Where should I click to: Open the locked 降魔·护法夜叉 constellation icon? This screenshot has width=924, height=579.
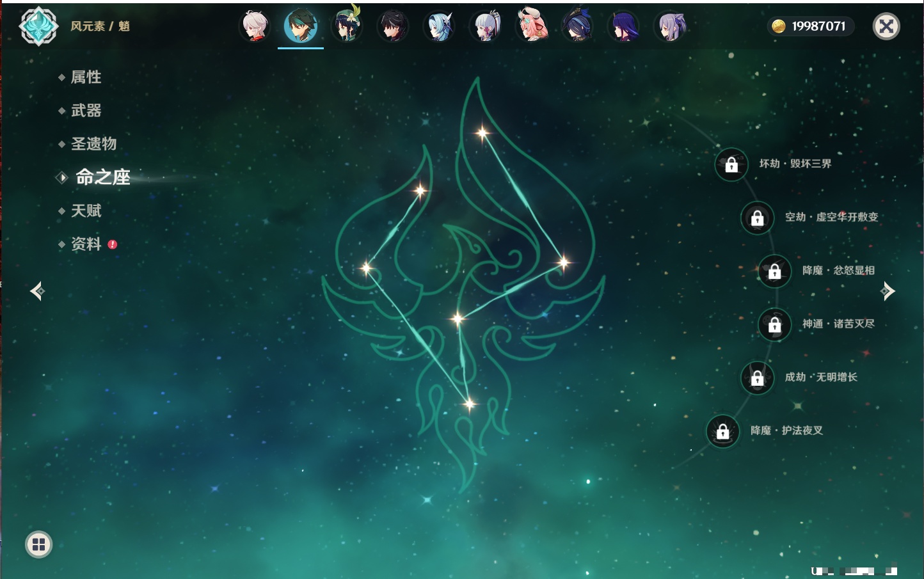click(722, 431)
